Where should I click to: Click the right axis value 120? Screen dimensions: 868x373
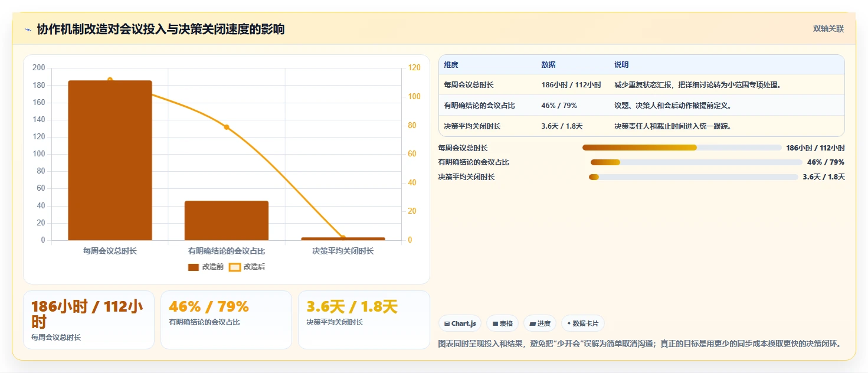[415, 68]
